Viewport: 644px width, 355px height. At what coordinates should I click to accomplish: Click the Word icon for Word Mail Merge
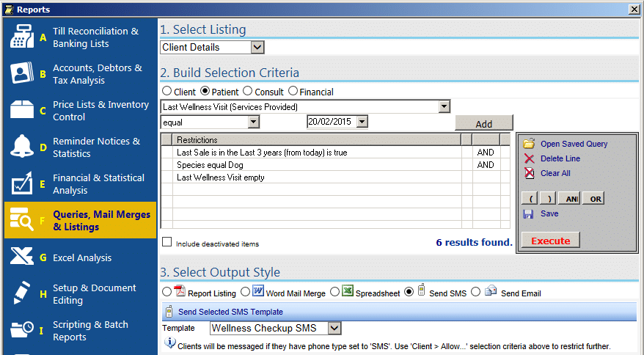[x=258, y=291]
